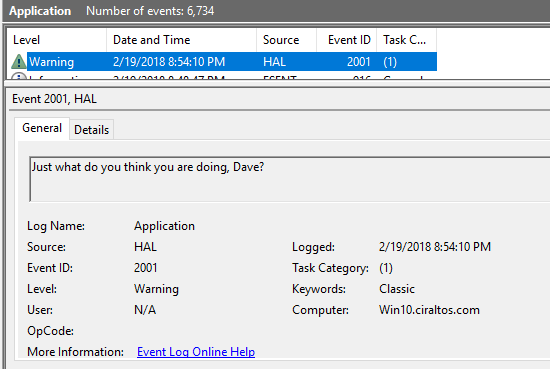Click the Application log title header
Viewport: 550px width, 369px height.
point(40,11)
